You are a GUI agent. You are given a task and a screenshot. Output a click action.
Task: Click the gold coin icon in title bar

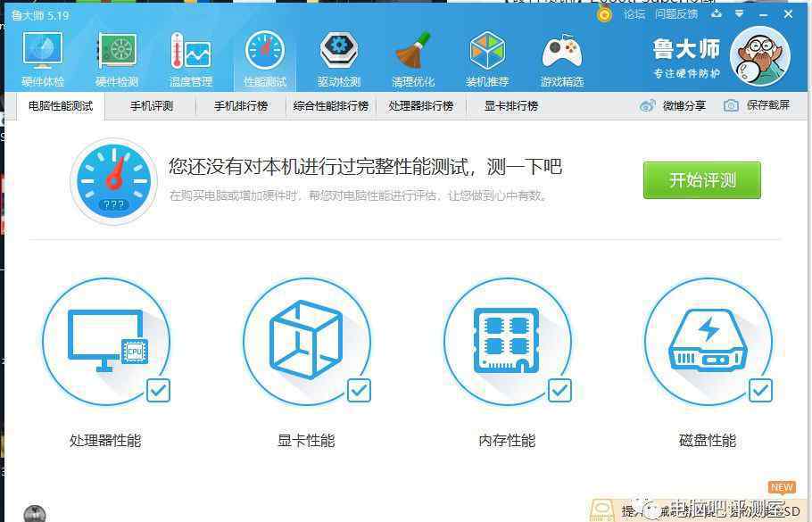tap(604, 14)
